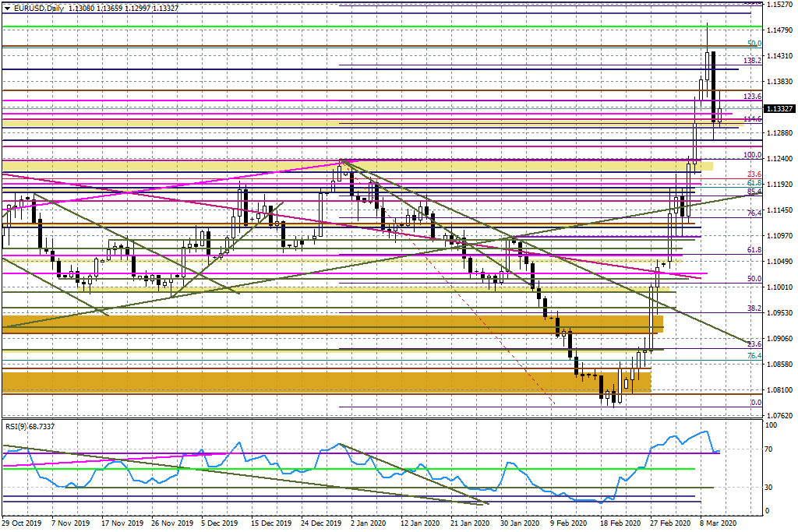Select the open price value 1.13080
This screenshot has width=798, height=532.
(81, 8)
